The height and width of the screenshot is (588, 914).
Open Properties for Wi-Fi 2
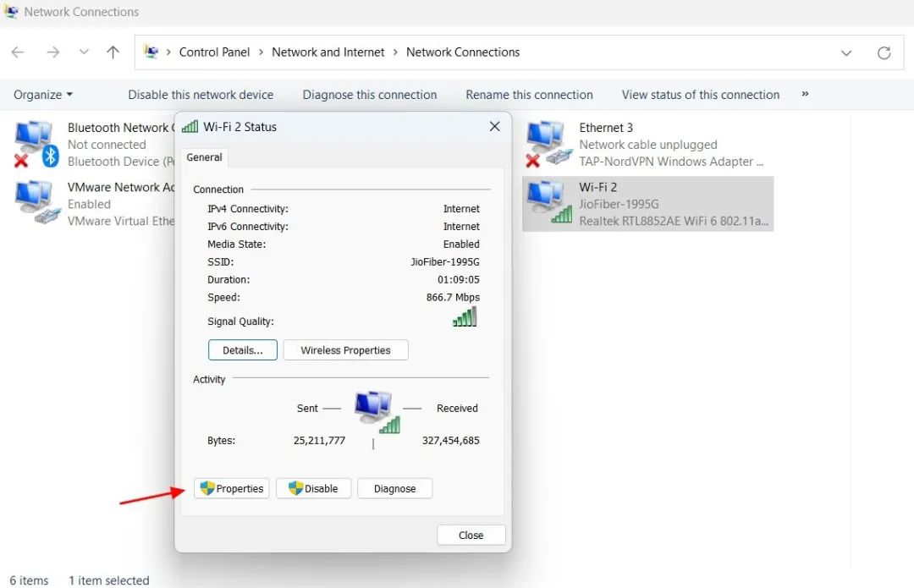coord(231,488)
